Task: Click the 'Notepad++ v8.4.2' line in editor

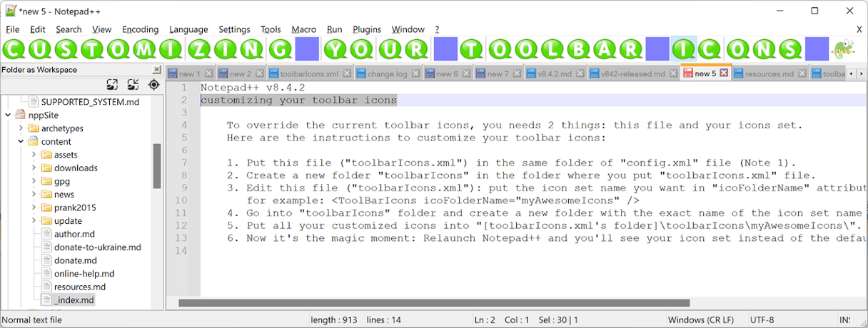Action: [x=253, y=87]
